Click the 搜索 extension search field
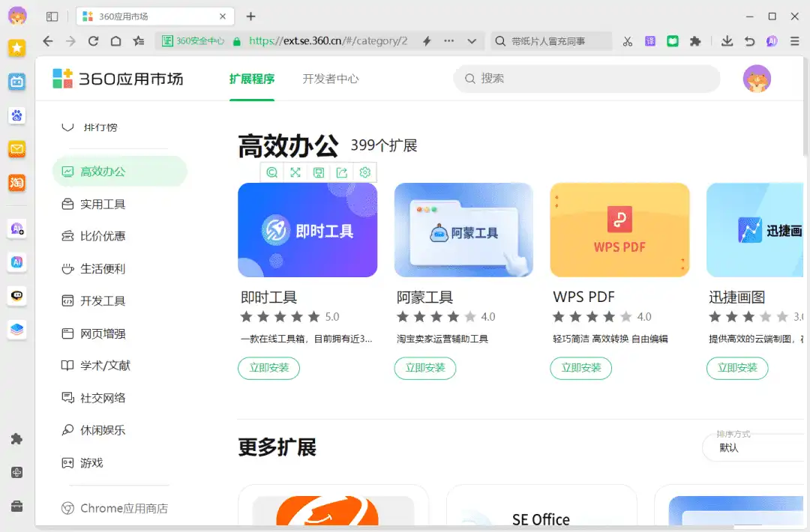810x532 pixels. tap(586, 79)
